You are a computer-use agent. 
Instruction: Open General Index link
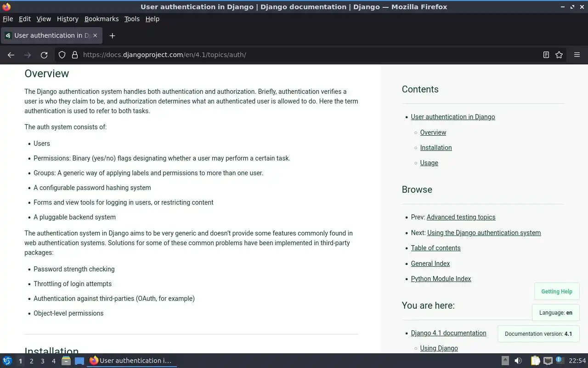pyautogui.click(x=430, y=264)
